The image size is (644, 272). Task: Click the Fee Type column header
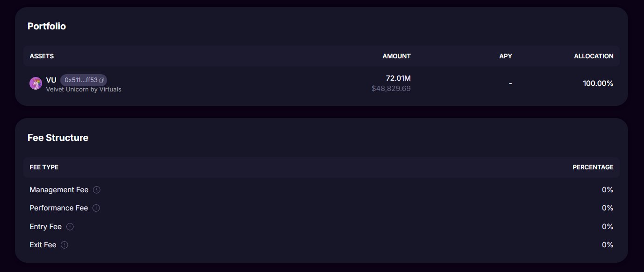(x=44, y=167)
